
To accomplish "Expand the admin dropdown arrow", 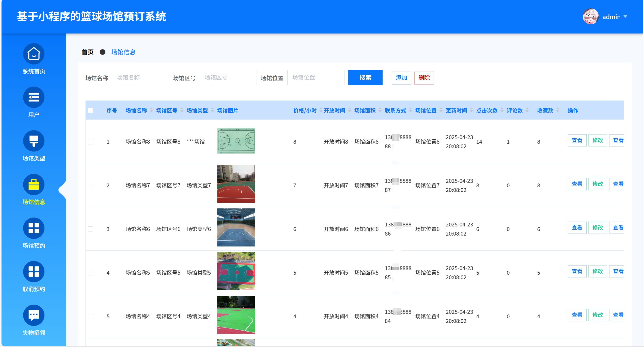I will tap(625, 16).
